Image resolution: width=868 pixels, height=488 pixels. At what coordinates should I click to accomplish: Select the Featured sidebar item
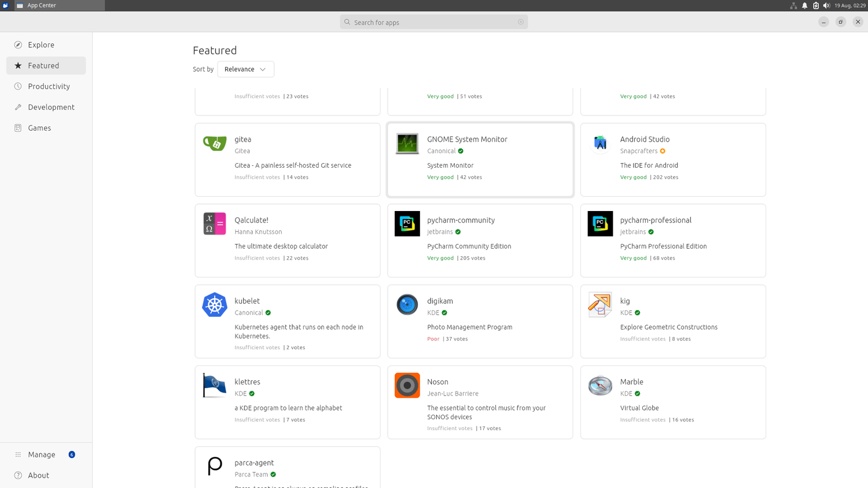click(46, 65)
